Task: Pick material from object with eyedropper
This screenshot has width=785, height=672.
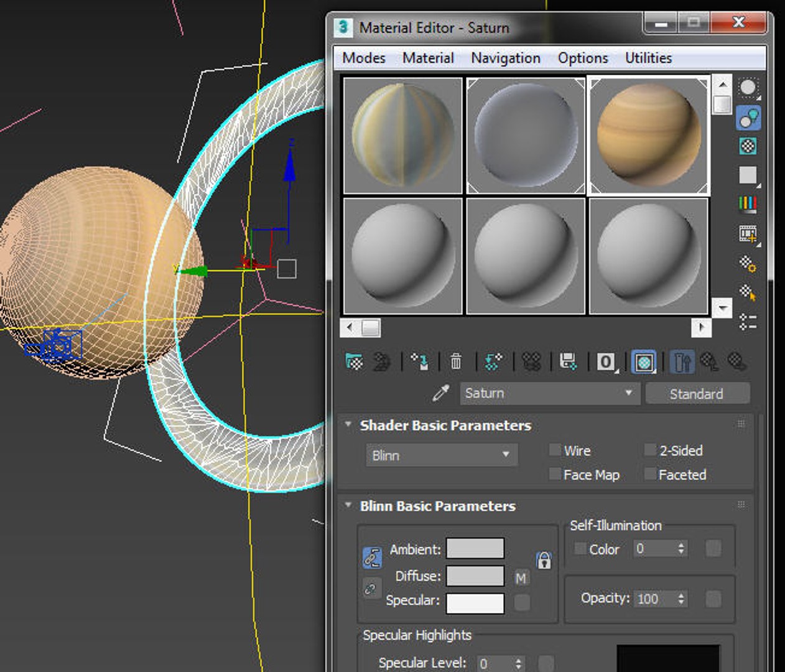Action: point(441,393)
